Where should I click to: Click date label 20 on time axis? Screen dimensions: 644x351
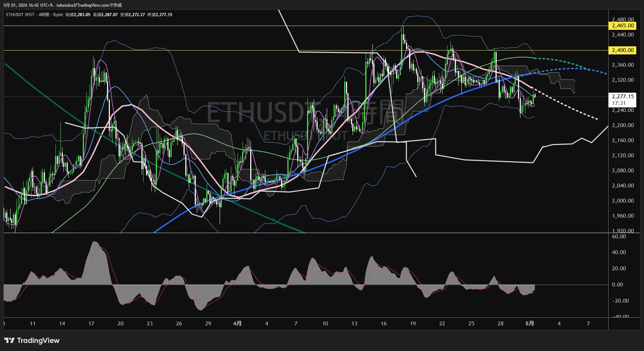point(120,324)
